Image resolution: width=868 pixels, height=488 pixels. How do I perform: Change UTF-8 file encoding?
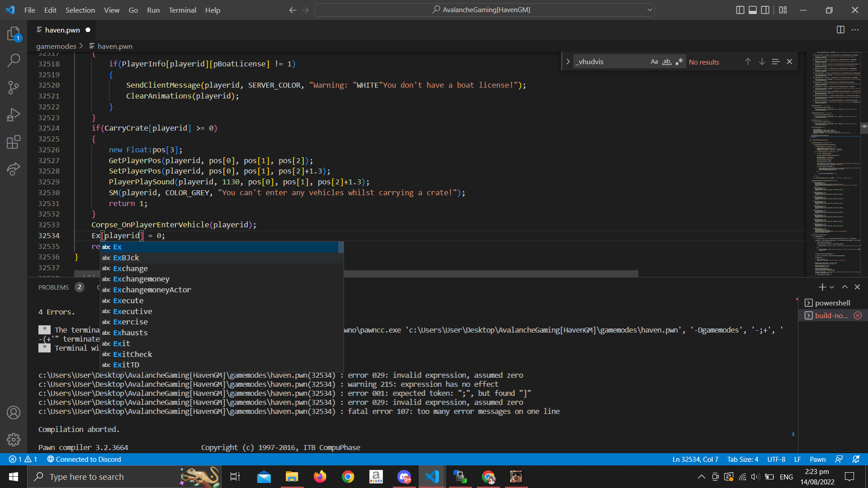point(776,460)
